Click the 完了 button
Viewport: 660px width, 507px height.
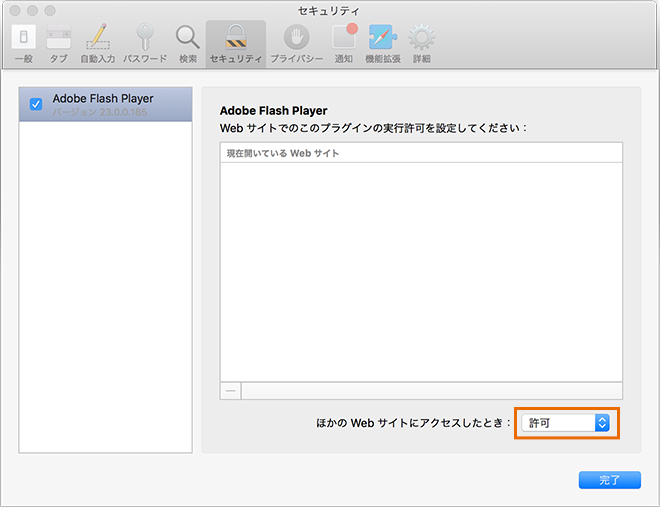pyautogui.click(x=609, y=480)
